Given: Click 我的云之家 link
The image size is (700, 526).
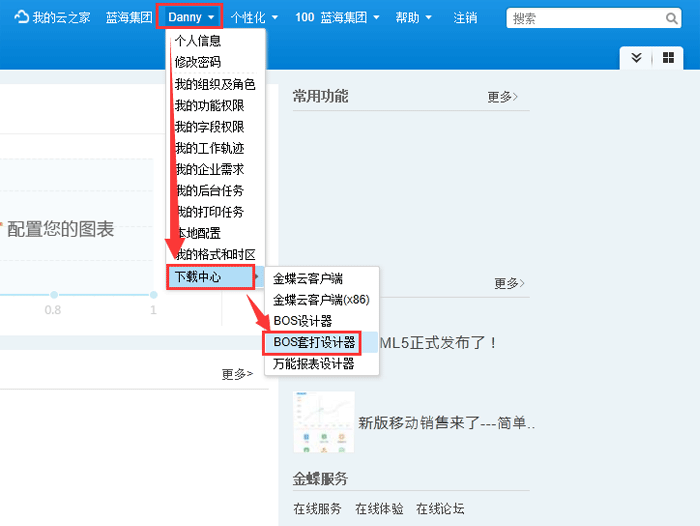Looking at the screenshot, I should tap(61, 17).
